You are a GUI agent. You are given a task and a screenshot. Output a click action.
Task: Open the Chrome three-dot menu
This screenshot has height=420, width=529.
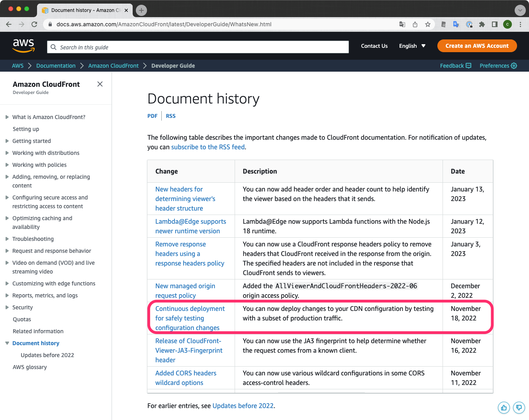(520, 24)
